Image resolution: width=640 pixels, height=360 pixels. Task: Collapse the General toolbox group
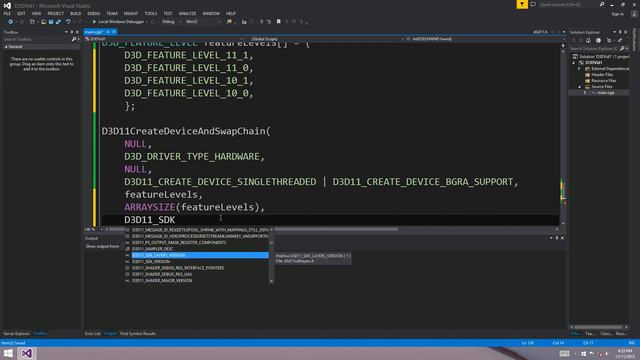point(6,47)
